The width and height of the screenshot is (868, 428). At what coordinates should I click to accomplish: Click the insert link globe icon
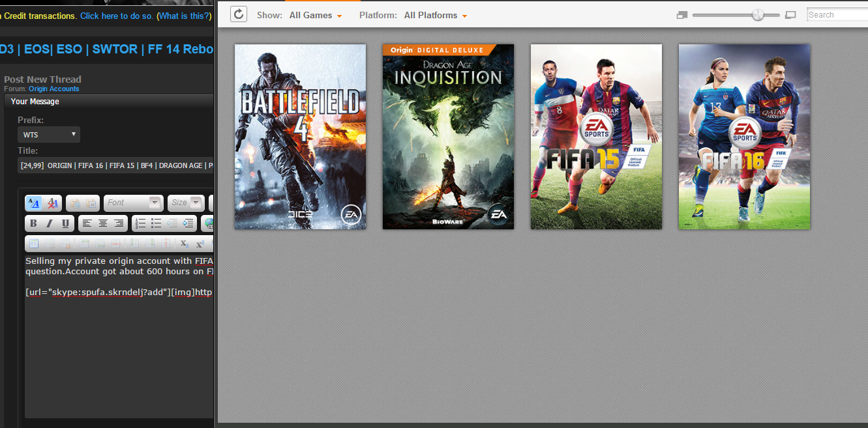click(x=209, y=223)
